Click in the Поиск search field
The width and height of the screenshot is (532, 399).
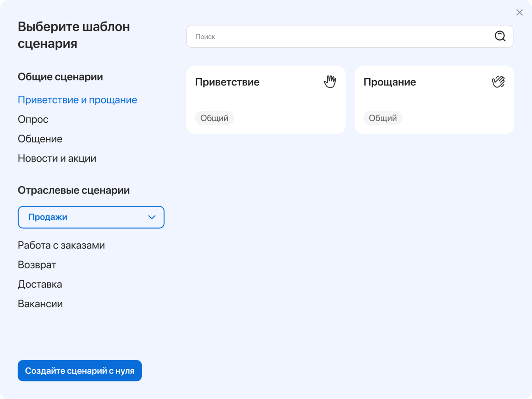pos(337,37)
